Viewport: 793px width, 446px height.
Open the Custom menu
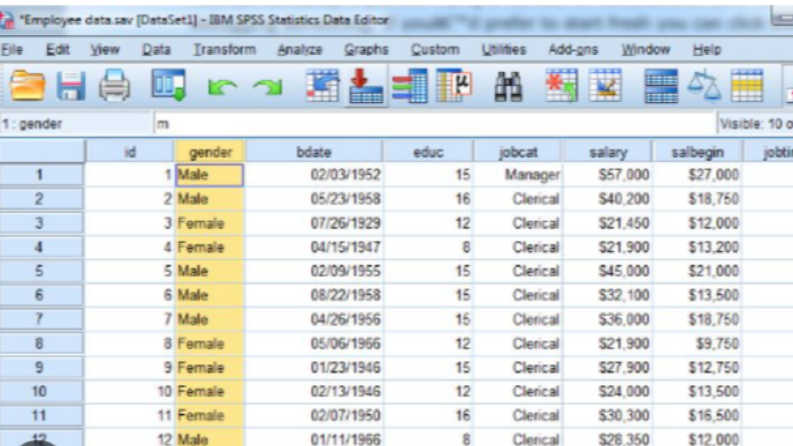[435, 50]
